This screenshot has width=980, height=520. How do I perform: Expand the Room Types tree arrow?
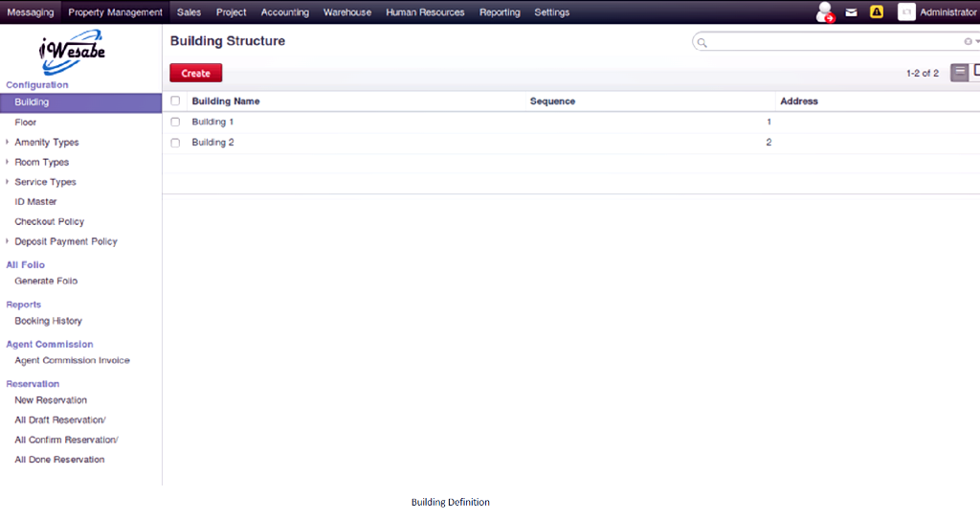[x=8, y=162]
